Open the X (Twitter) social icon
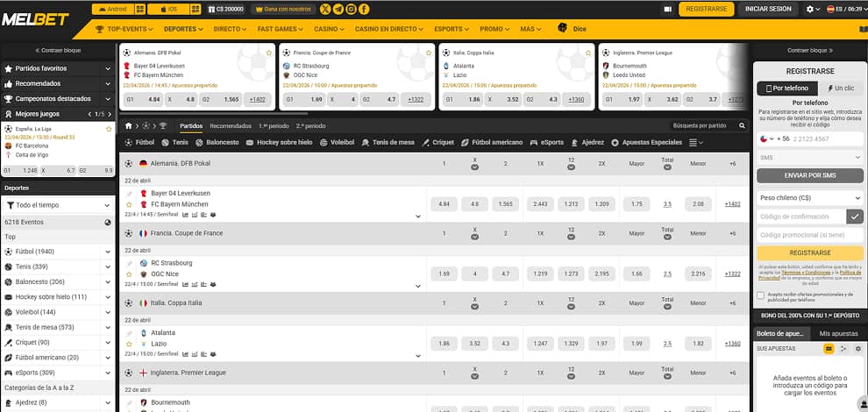 point(325,10)
